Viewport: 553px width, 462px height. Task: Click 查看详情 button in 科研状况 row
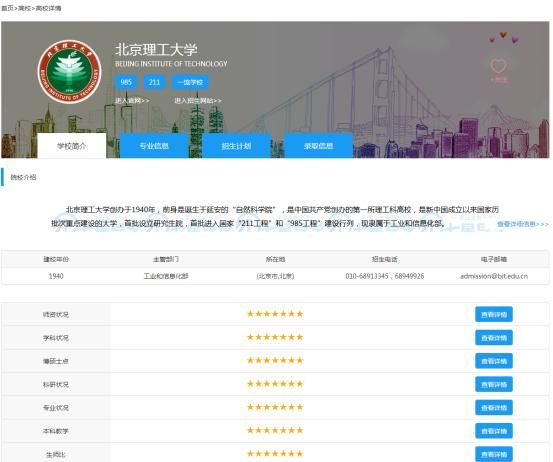click(x=494, y=384)
